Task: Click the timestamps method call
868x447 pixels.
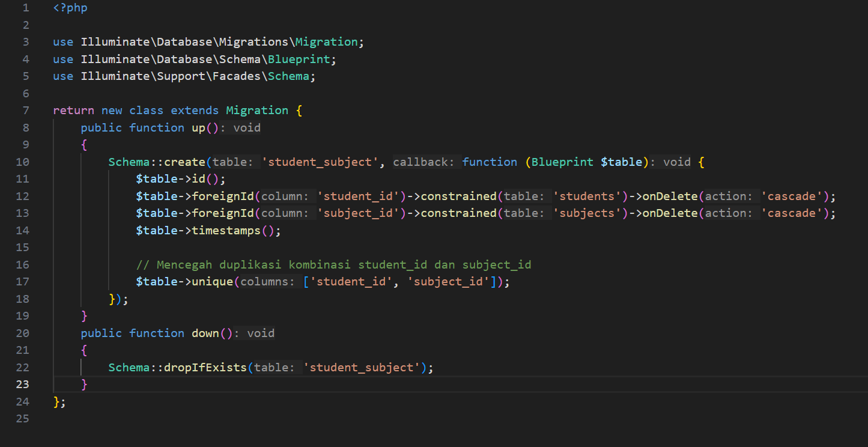Action: [226, 231]
